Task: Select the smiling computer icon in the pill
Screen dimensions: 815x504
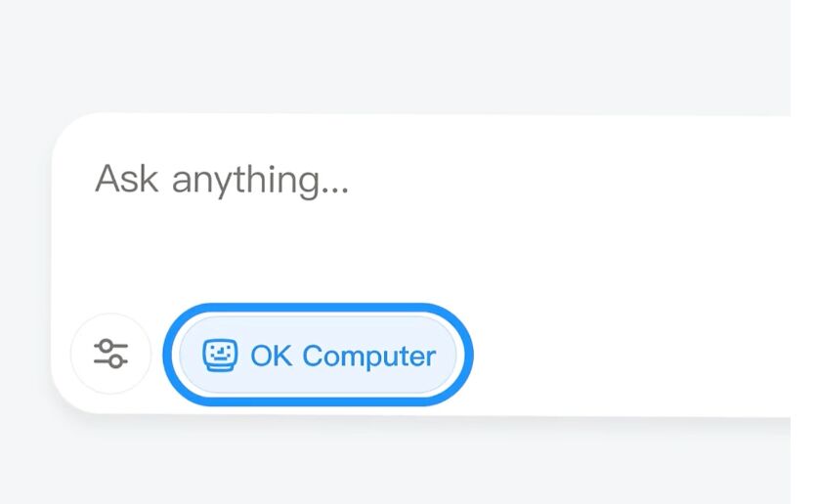Action: 220,356
